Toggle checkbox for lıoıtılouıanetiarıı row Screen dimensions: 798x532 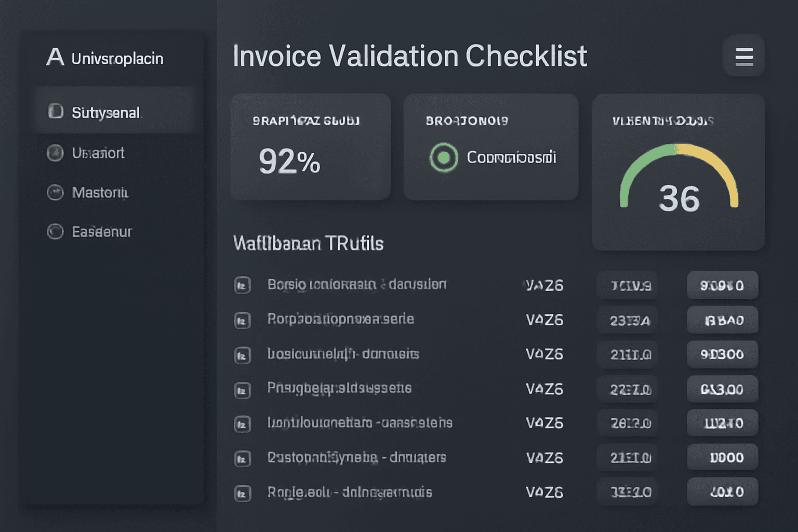pyautogui.click(x=242, y=424)
